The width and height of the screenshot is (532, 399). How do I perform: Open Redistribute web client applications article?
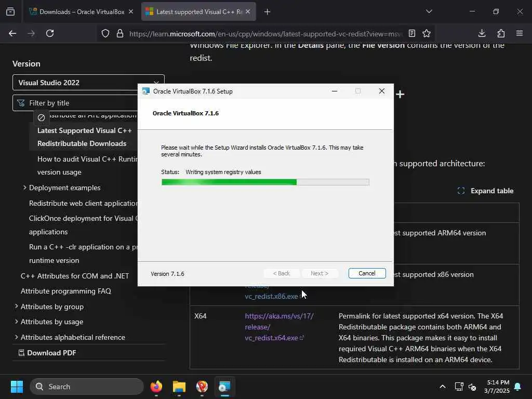pyautogui.click(x=83, y=203)
